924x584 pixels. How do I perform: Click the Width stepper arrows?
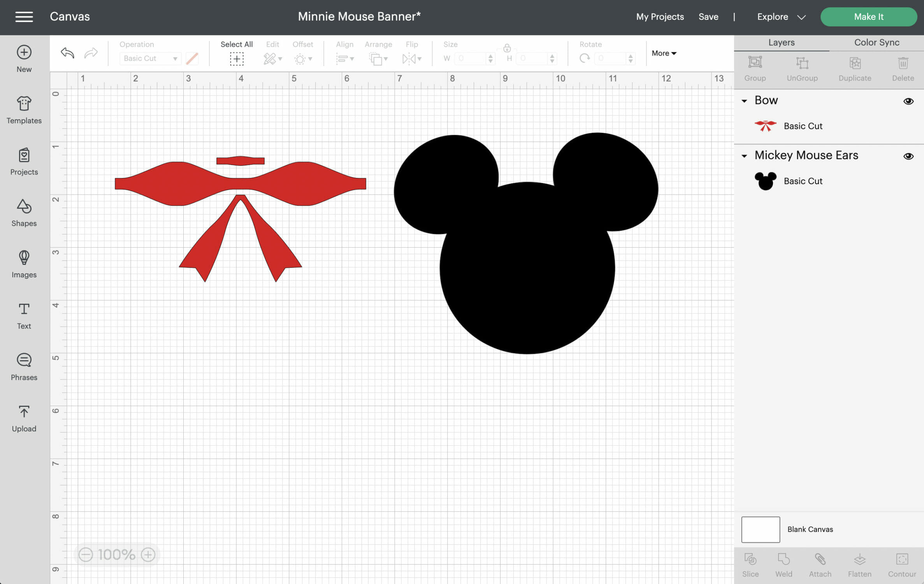(x=490, y=58)
